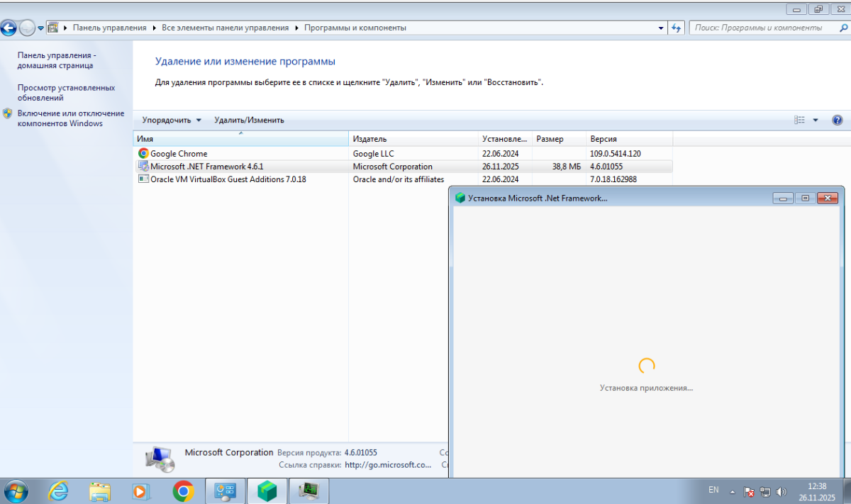Viewport: 851px width, 504px height.
Task: Open the network tray icon
Action: click(765, 491)
